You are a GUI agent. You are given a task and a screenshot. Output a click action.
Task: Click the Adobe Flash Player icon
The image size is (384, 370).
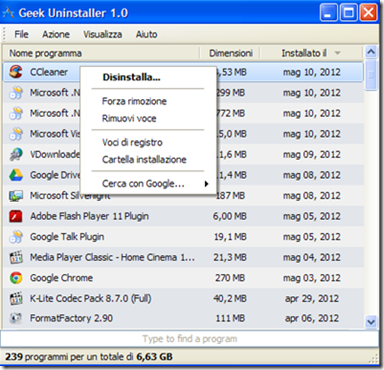(x=16, y=216)
